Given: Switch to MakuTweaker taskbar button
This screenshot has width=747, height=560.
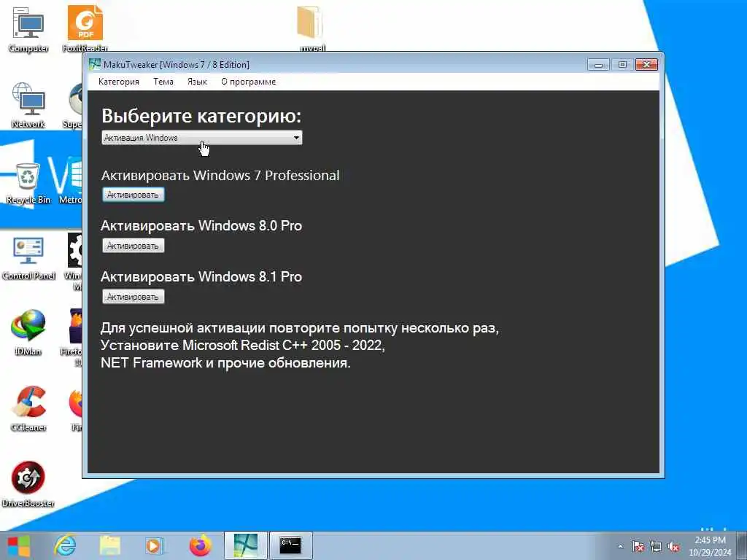Looking at the screenshot, I should 245,545.
